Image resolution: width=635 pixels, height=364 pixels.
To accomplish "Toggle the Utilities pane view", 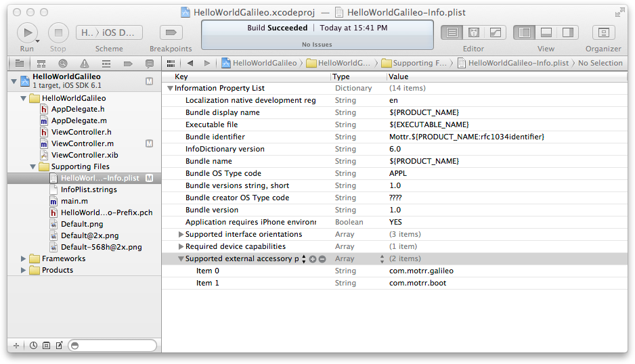I will click(568, 32).
